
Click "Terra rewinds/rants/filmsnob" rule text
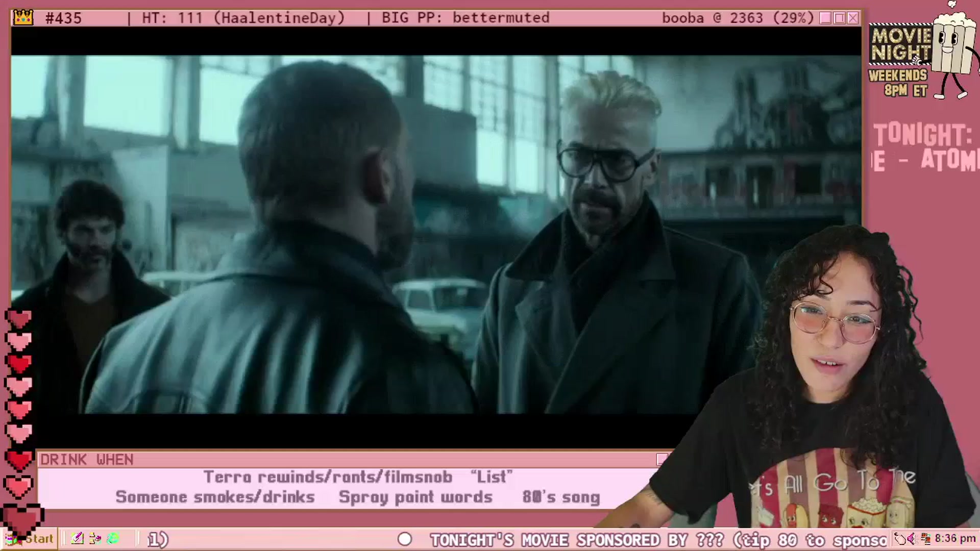[328, 477]
